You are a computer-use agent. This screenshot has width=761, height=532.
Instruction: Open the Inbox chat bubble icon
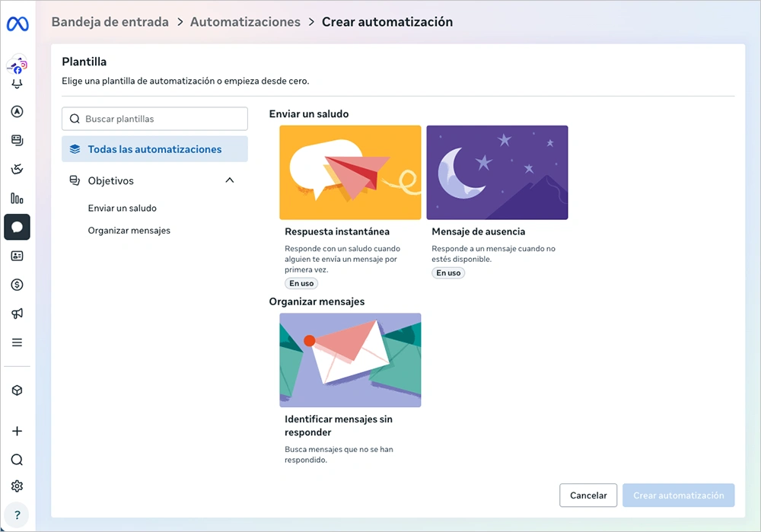click(17, 227)
